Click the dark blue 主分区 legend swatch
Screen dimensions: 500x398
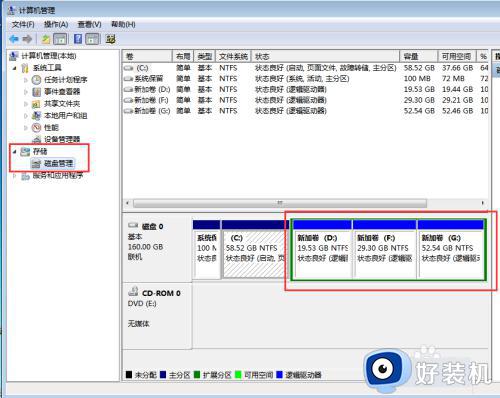pyautogui.click(x=163, y=375)
